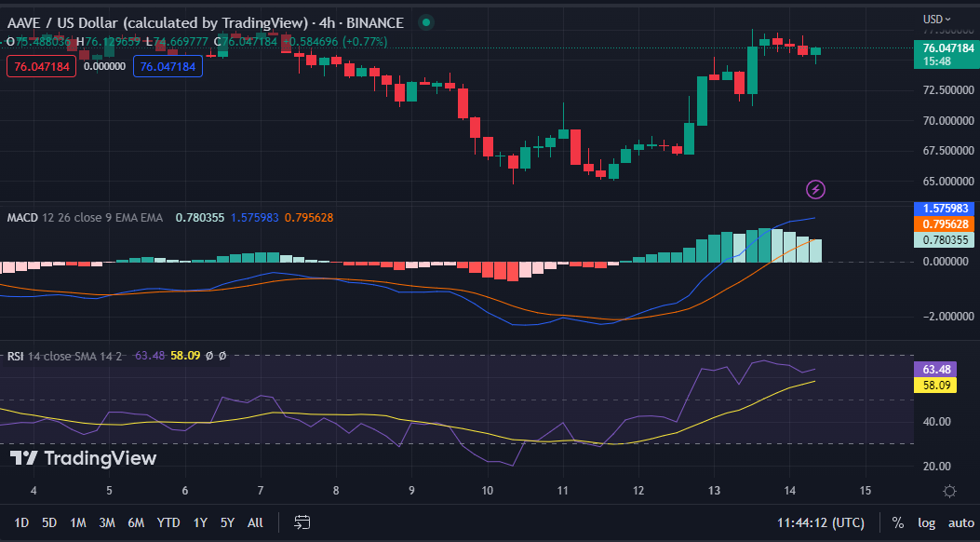Click the MACD legend value 1.575983
Screen dimensions: 980x542
coord(254,218)
